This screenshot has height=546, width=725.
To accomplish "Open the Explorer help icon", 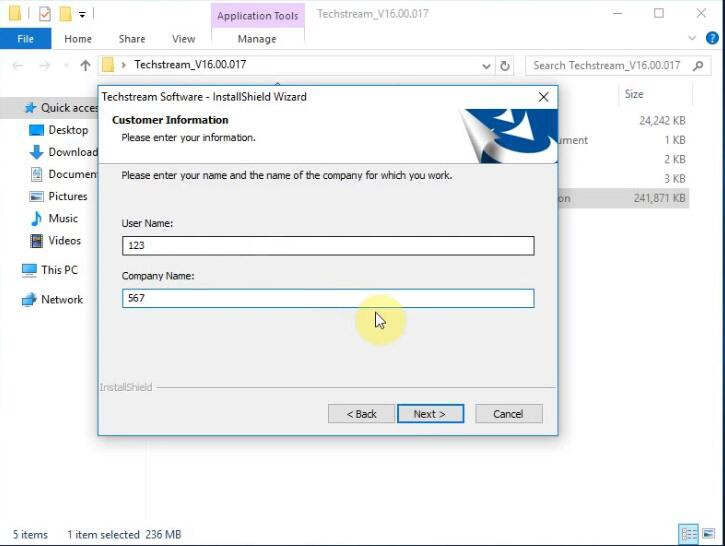I will pyautogui.click(x=712, y=38).
